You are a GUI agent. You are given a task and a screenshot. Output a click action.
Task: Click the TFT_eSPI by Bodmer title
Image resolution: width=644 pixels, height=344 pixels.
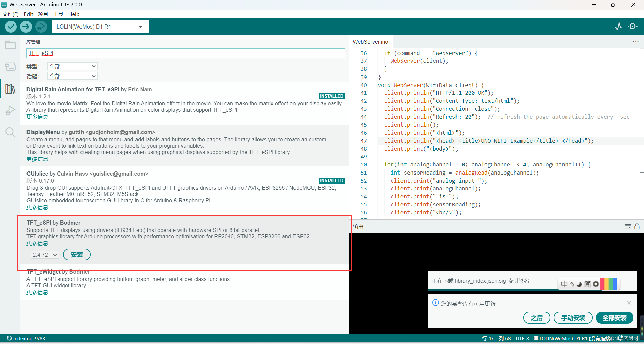[x=54, y=223]
